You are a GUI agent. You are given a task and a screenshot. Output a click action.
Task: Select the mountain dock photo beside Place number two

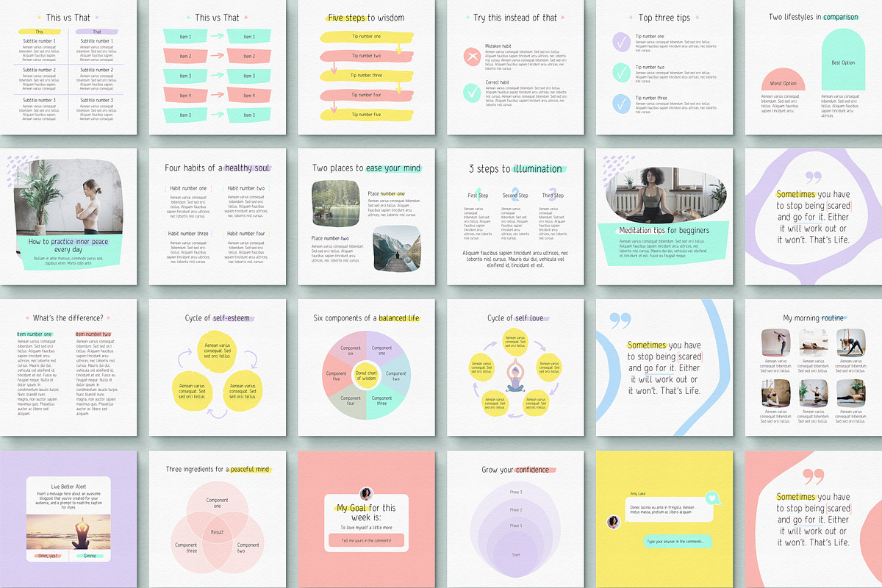click(397, 247)
